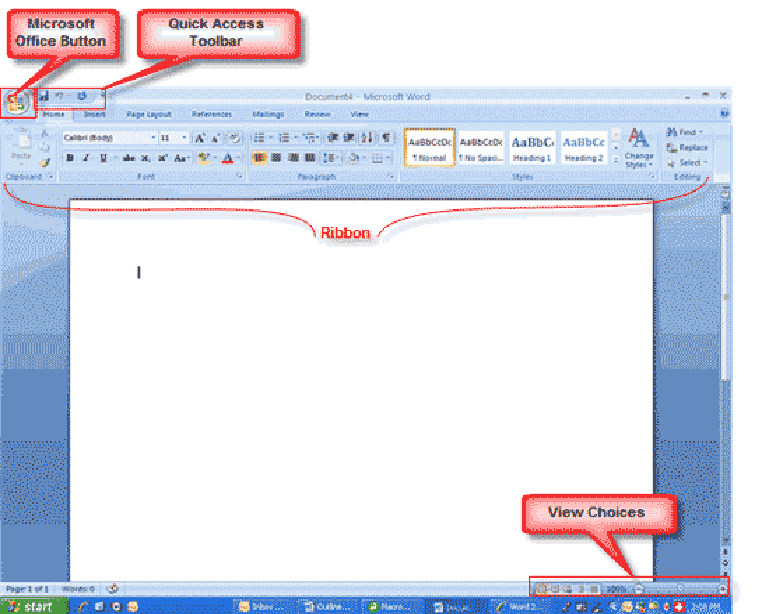Viewport: 768px width, 614px height.
Task: Click the Replace icon in Editing group
Action: pos(688,147)
